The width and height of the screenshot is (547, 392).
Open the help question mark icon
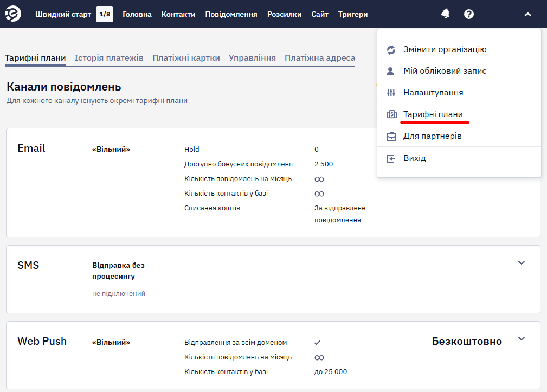pos(469,14)
